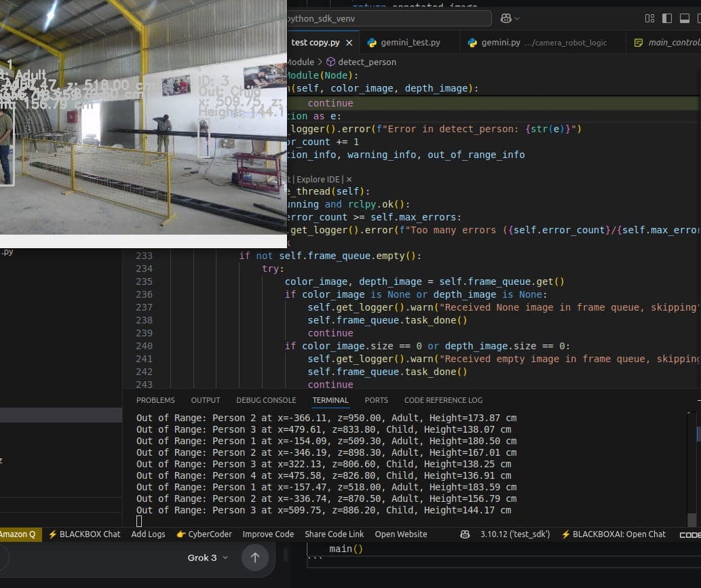Launch CyberCoder from status bar
This screenshot has width=701, height=588.
[x=204, y=534]
